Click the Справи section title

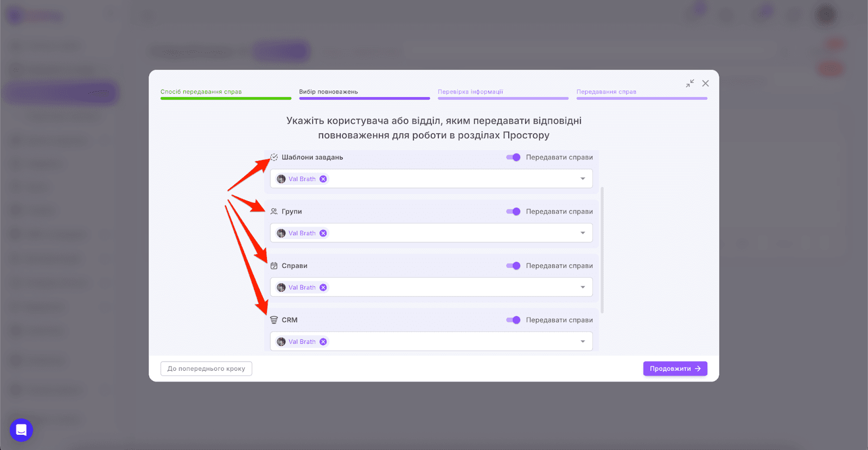click(x=295, y=266)
